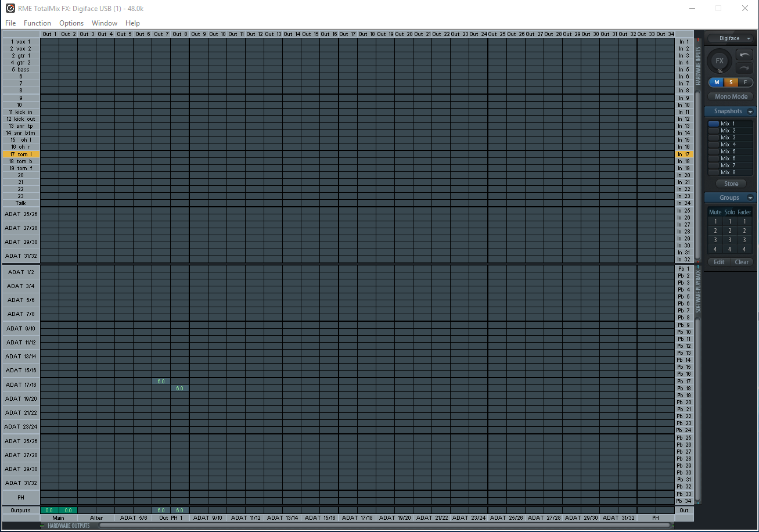The height and width of the screenshot is (532, 759).
Task: Enable Mono Mode
Action: pyautogui.click(x=731, y=96)
